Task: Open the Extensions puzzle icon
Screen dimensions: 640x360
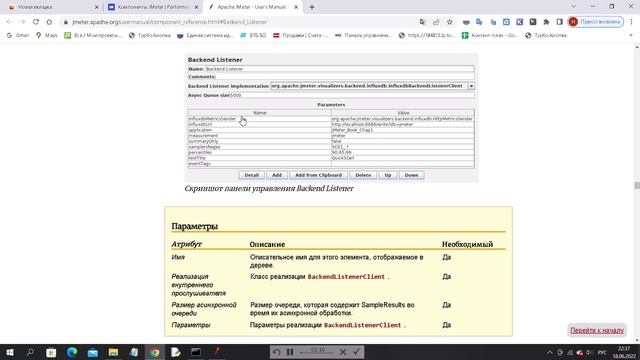Action: click(x=546, y=22)
